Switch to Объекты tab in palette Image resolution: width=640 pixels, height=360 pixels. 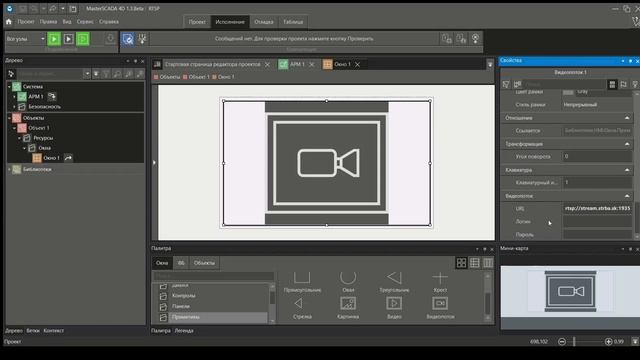pos(204,263)
